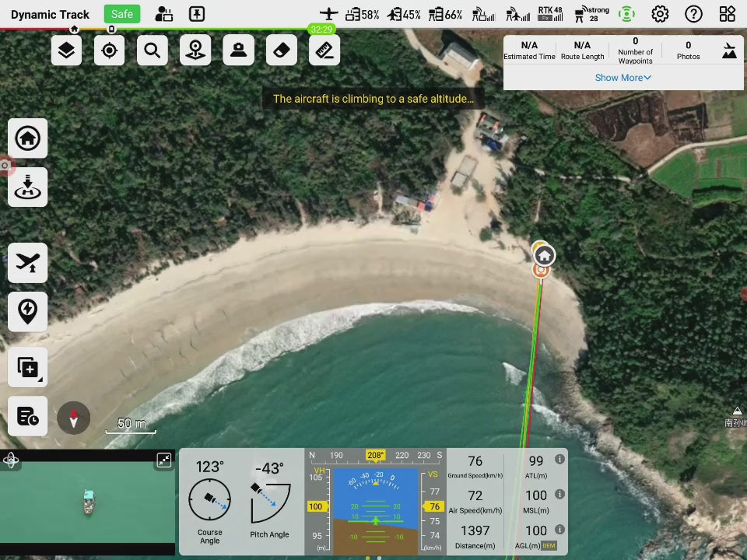This screenshot has height=560, width=747.
Task: Tap the info icon beside ATL
Action: click(x=559, y=460)
